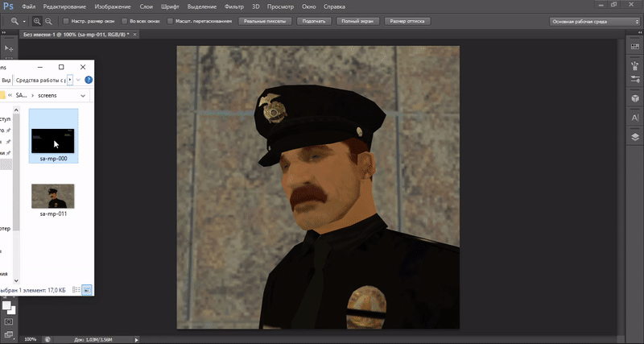The width and height of the screenshot is (644, 344).
Task: Open the Brush presets panel icon
Action: point(634,65)
